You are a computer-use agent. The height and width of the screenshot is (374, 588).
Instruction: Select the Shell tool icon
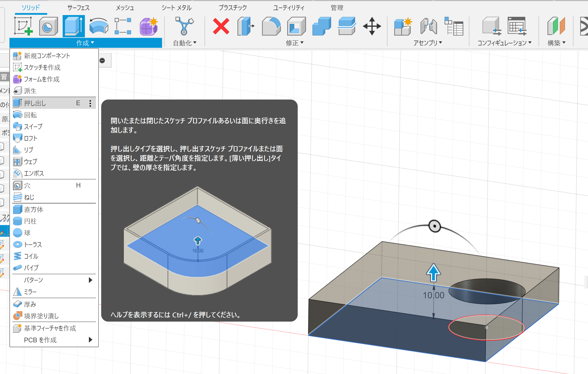(296, 26)
